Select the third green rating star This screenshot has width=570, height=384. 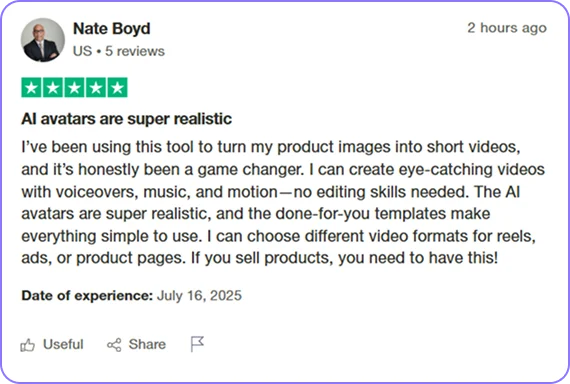coord(75,88)
